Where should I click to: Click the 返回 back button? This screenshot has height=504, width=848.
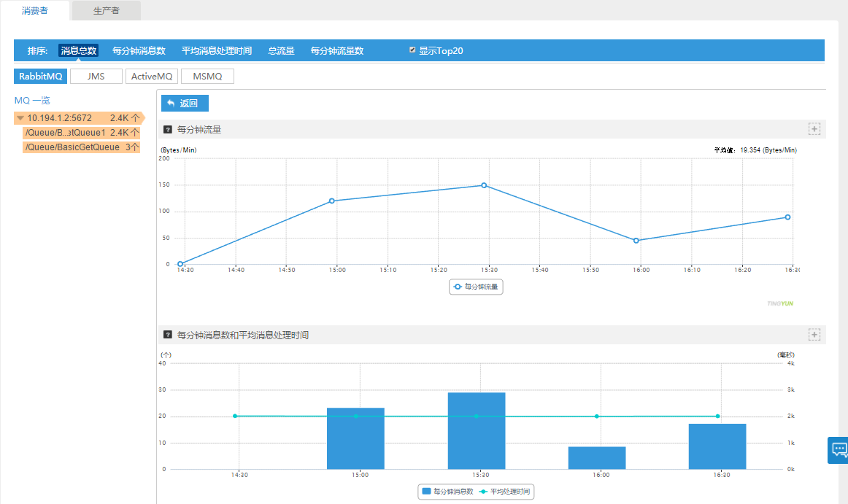(185, 104)
